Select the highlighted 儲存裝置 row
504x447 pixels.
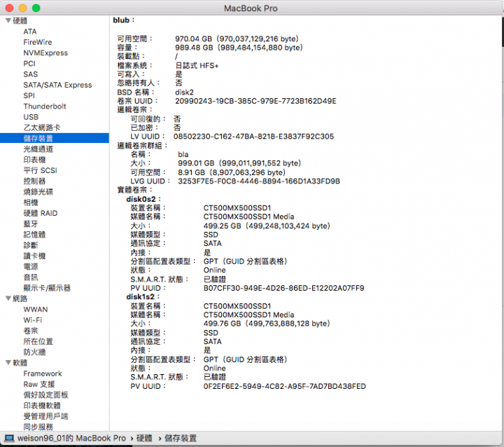(x=55, y=139)
